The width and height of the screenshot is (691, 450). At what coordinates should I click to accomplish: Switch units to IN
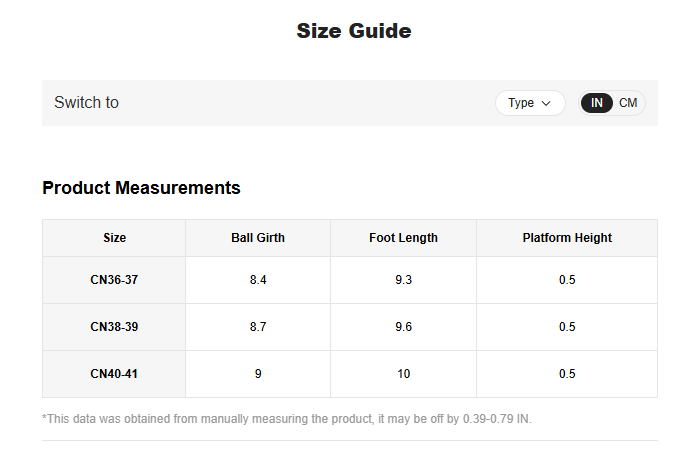[597, 103]
